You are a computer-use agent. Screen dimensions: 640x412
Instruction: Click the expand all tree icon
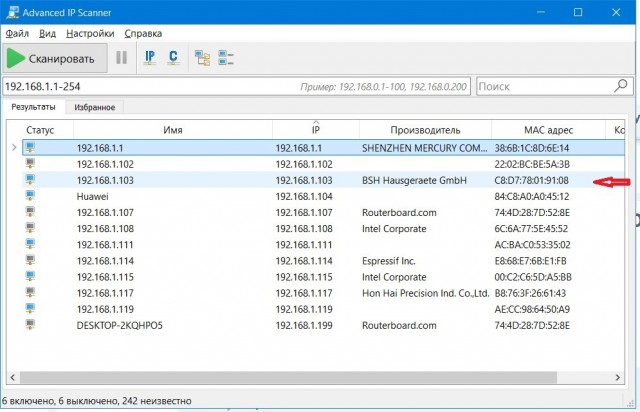(x=202, y=58)
